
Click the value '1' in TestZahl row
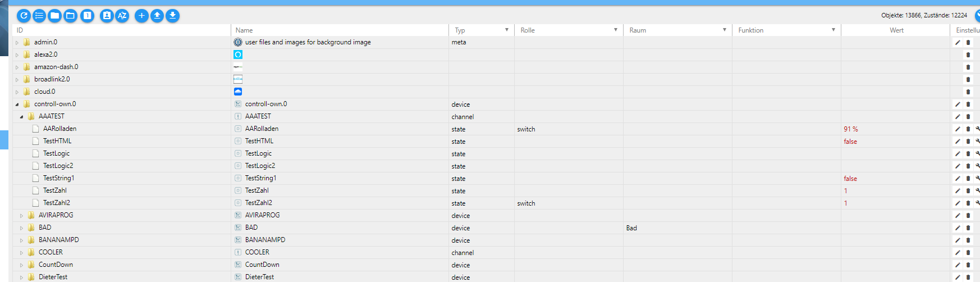click(846, 191)
